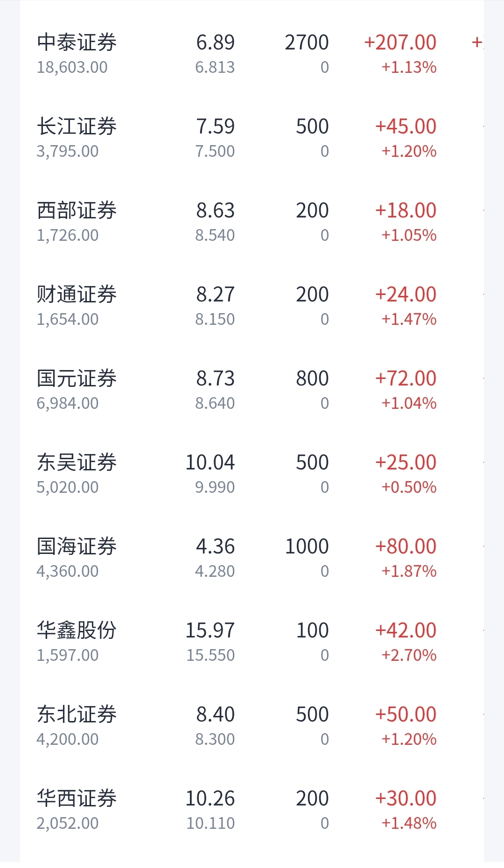Open the 中泰证券 holding row
The width and height of the screenshot is (504, 868).
pyautogui.click(x=252, y=54)
